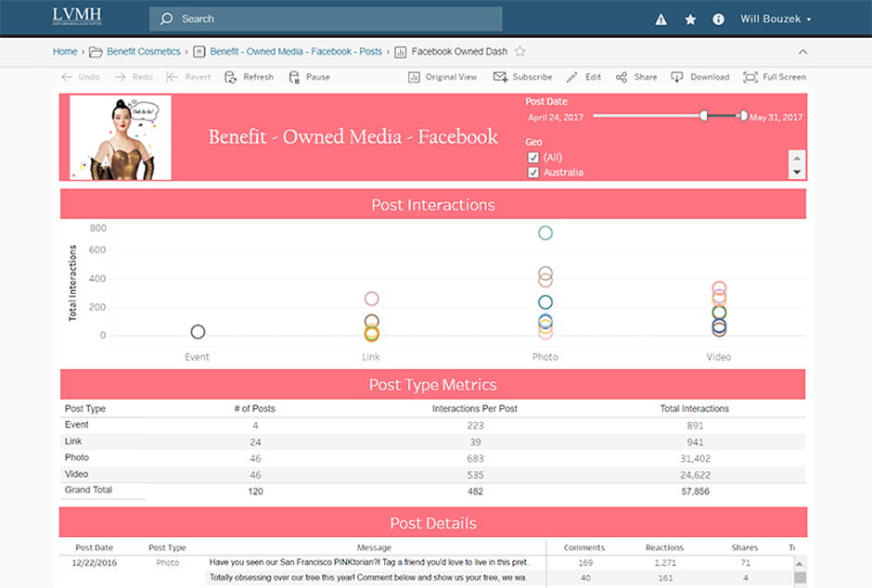The width and height of the screenshot is (872, 588).
Task: Click the 31,402 total interactions value
Action: [x=695, y=458]
